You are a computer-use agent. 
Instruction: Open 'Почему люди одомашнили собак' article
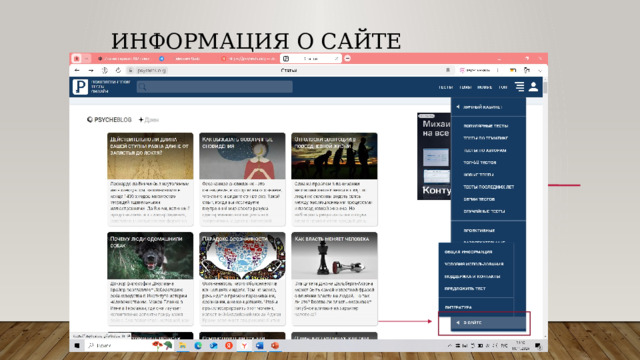pos(150,278)
